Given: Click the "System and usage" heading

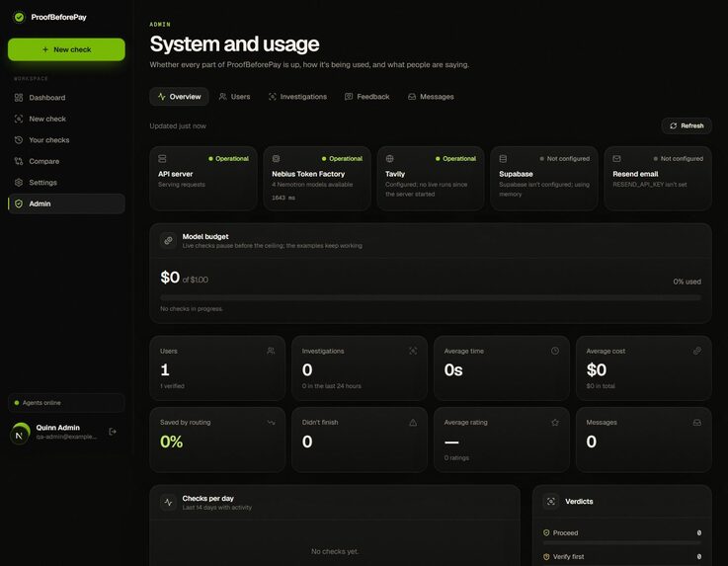Looking at the screenshot, I should click(x=234, y=44).
